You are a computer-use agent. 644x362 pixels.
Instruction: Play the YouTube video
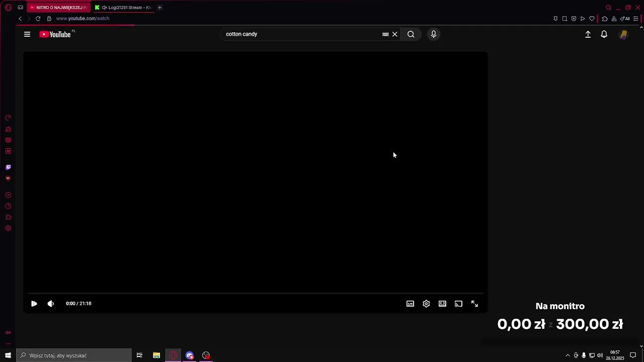[x=34, y=304]
